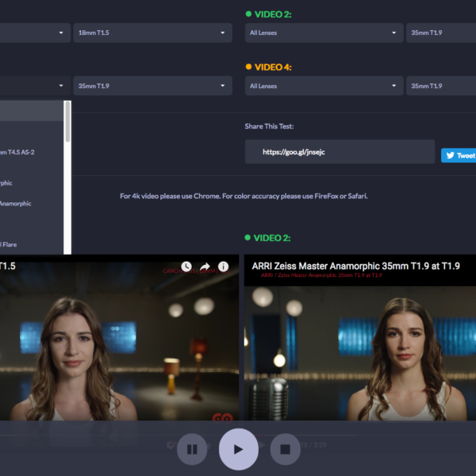The width and height of the screenshot is (476, 476).
Task: Open the info icon on video 1
Action: (x=224, y=267)
